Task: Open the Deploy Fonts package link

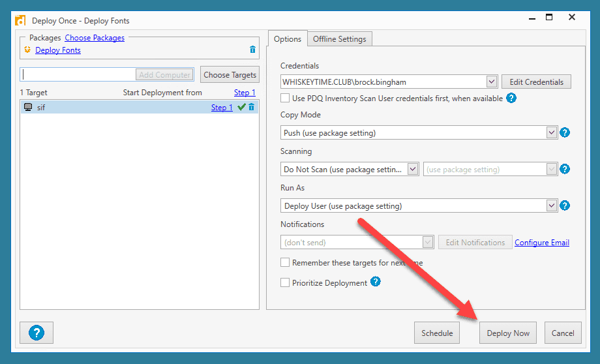Action: (x=58, y=50)
